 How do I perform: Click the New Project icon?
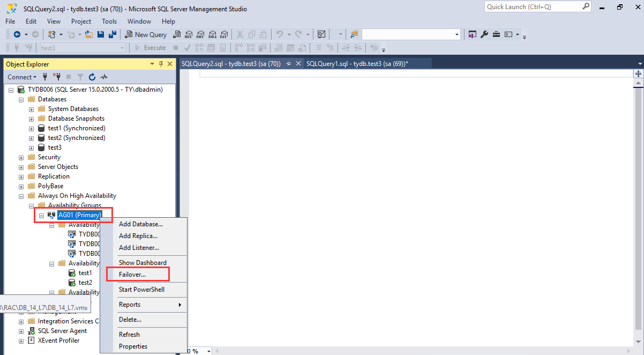tap(51, 34)
